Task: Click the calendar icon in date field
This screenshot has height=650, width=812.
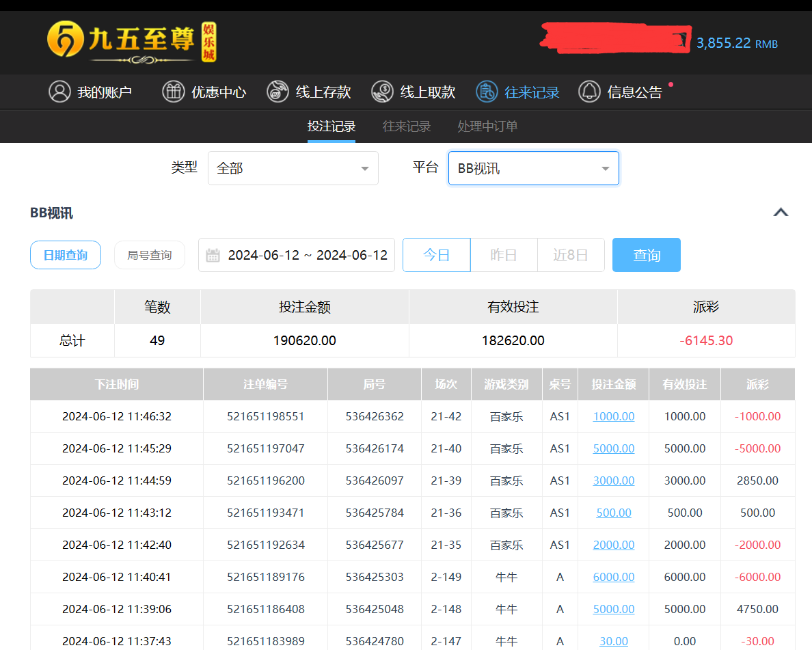Action: click(x=213, y=256)
